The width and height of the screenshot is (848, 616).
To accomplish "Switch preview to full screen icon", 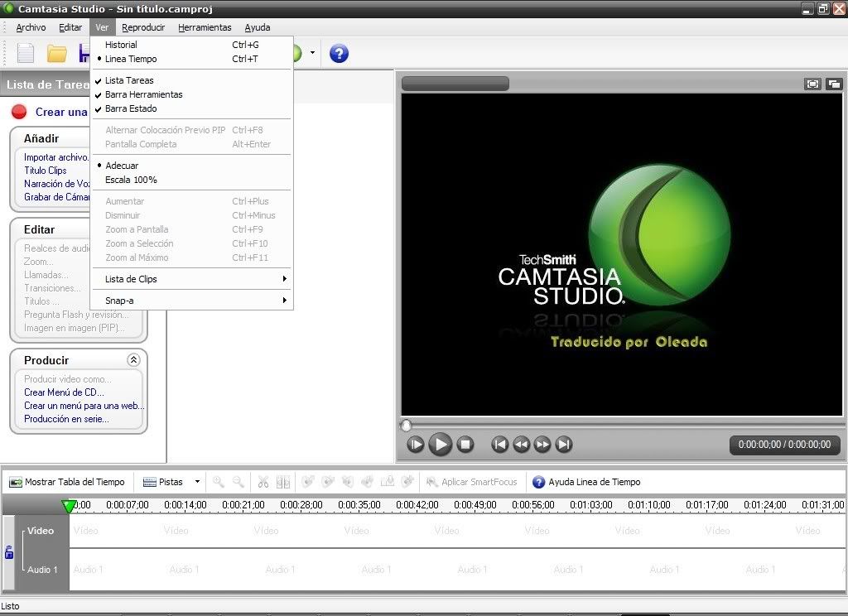I will [812, 84].
